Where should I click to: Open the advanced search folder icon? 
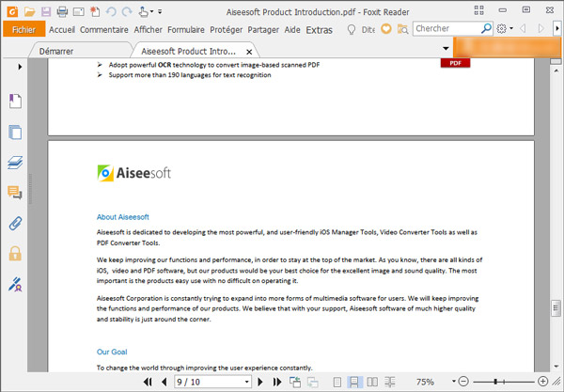click(402, 29)
